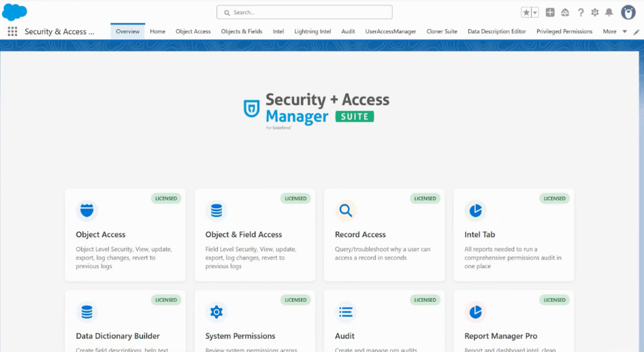
Task: Click the LICENSED badge on Object Access card
Action: [x=166, y=198]
